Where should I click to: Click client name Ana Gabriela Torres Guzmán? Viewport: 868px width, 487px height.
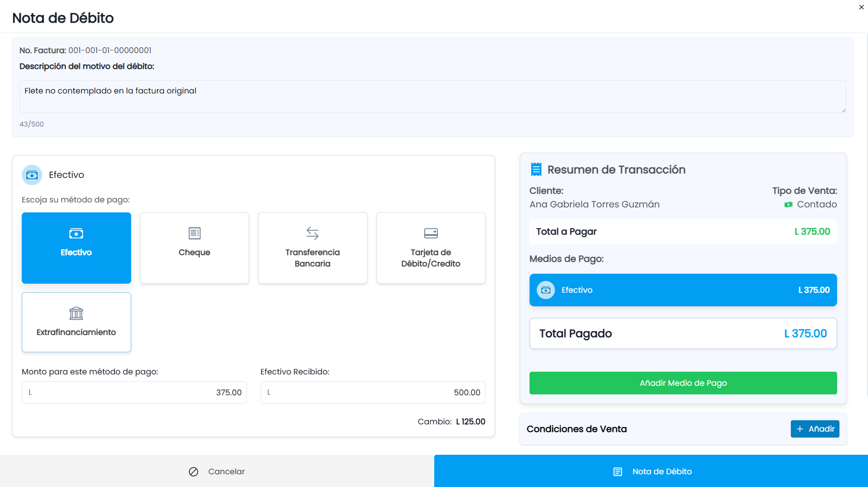[594, 204]
